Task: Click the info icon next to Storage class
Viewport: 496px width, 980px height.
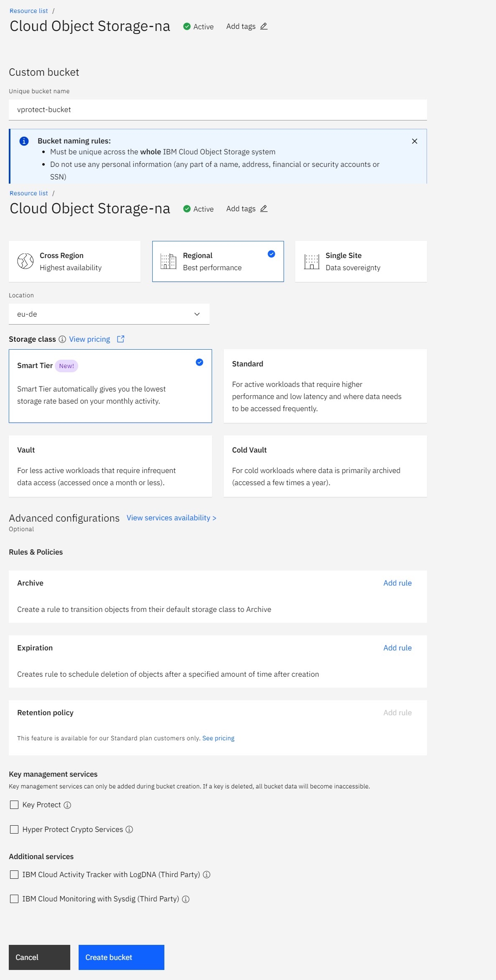Action: (x=62, y=339)
